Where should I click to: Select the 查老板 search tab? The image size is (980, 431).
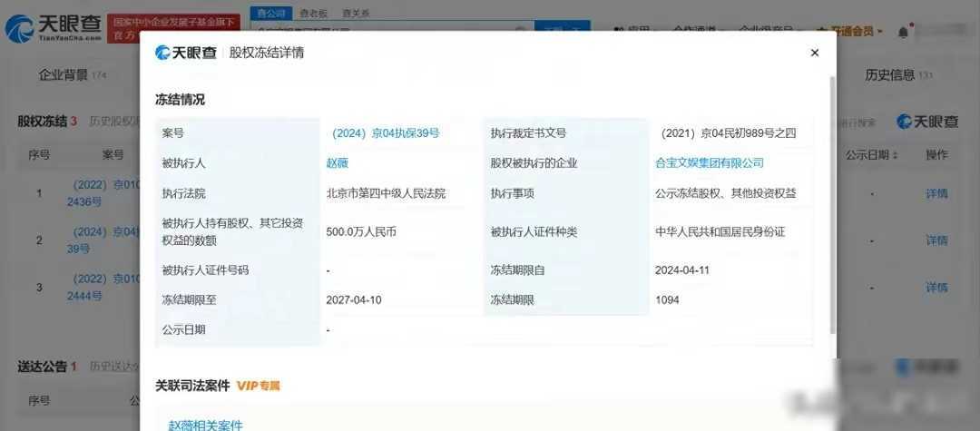click(x=314, y=13)
